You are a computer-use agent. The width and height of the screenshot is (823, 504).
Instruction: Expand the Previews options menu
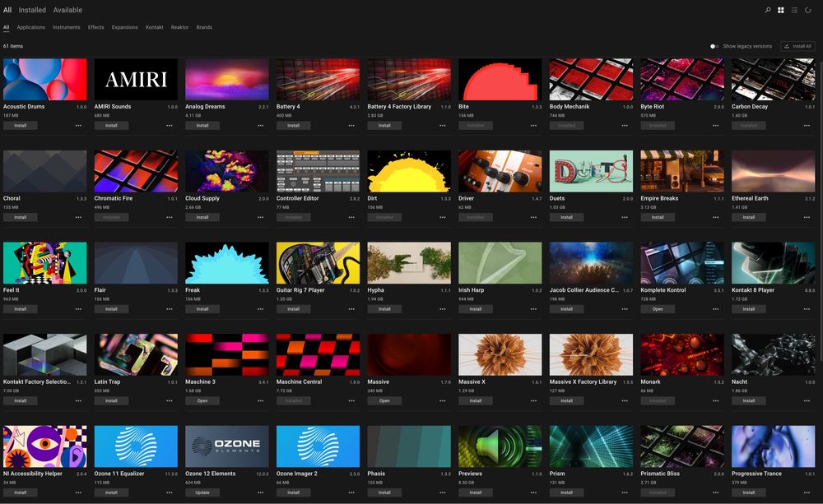[534, 493]
